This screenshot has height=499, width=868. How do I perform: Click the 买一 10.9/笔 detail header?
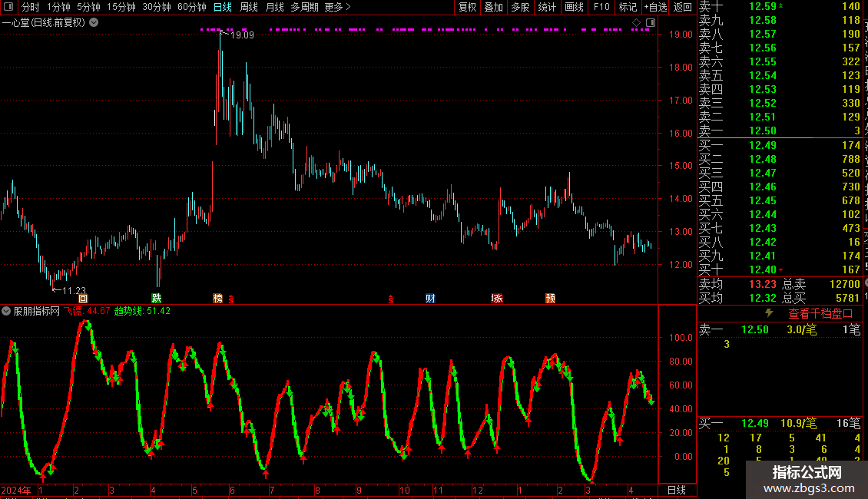780,423
